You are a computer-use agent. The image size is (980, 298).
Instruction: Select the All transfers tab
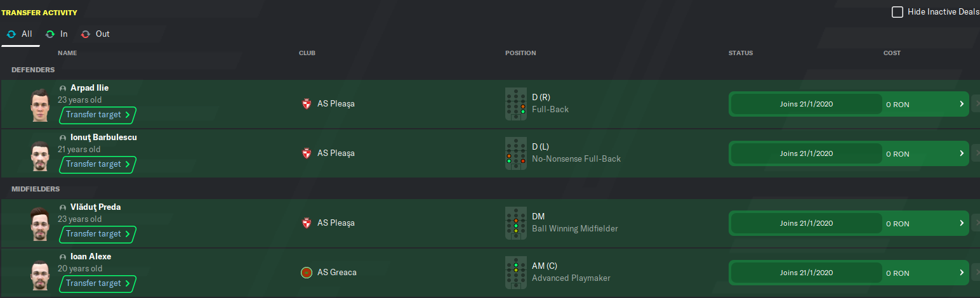point(20,34)
